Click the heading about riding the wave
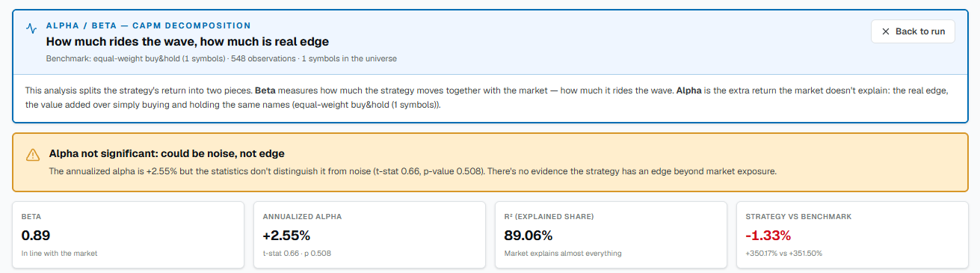Viewport: 980px width, 273px height. pyautogui.click(x=188, y=42)
